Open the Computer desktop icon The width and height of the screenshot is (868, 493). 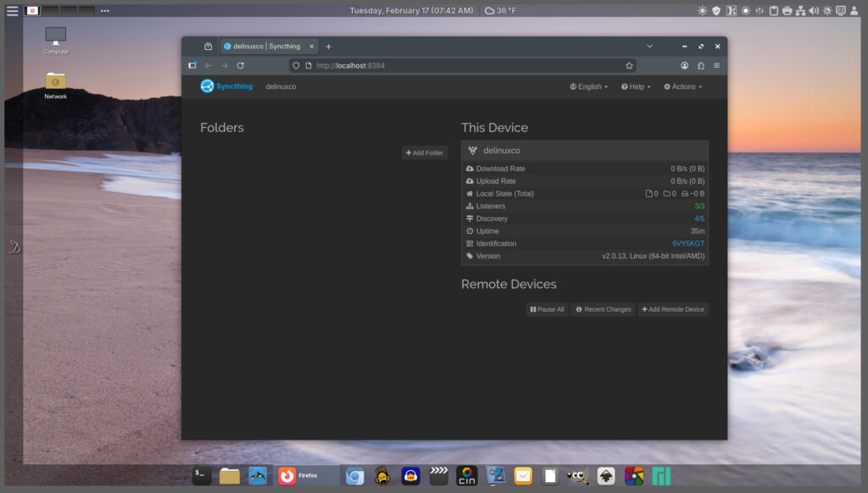[x=56, y=39]
